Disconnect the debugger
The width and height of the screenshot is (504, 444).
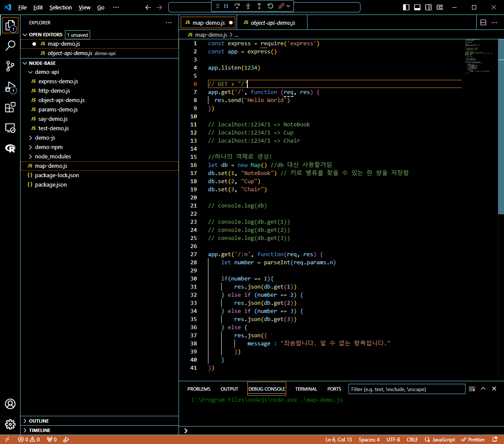pos(281,6)
